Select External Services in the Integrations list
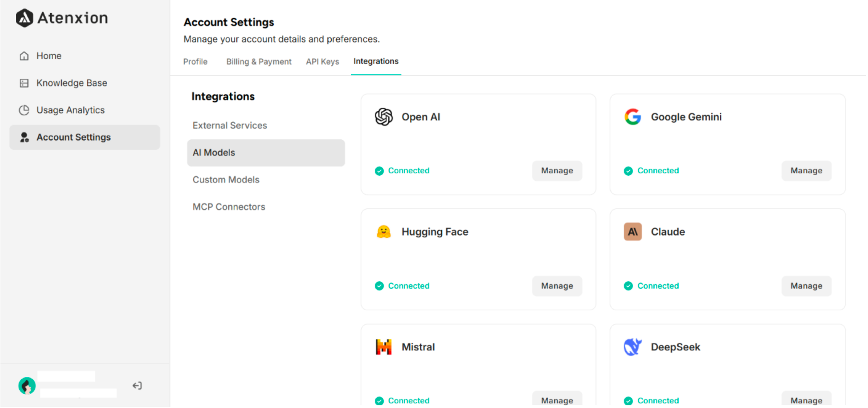The image size is (868, 408). tap(229, 125)
